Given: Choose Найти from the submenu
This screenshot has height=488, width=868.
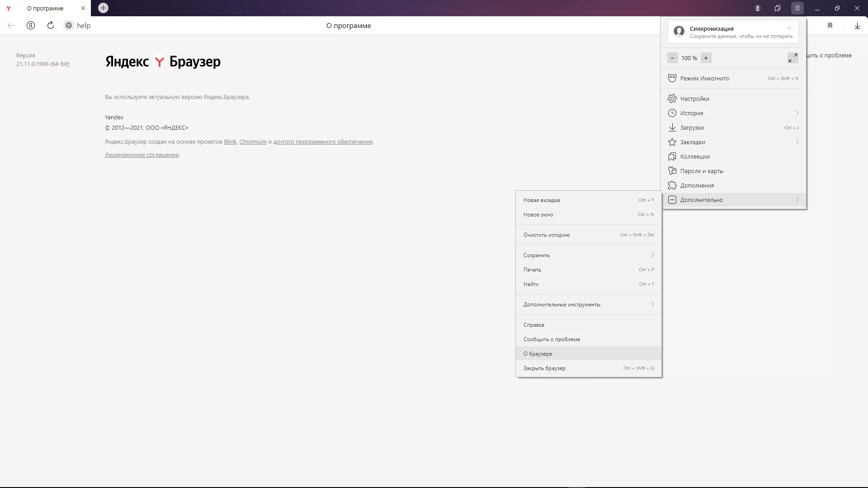Looking at the screenshot, I should tap(589, 284).
